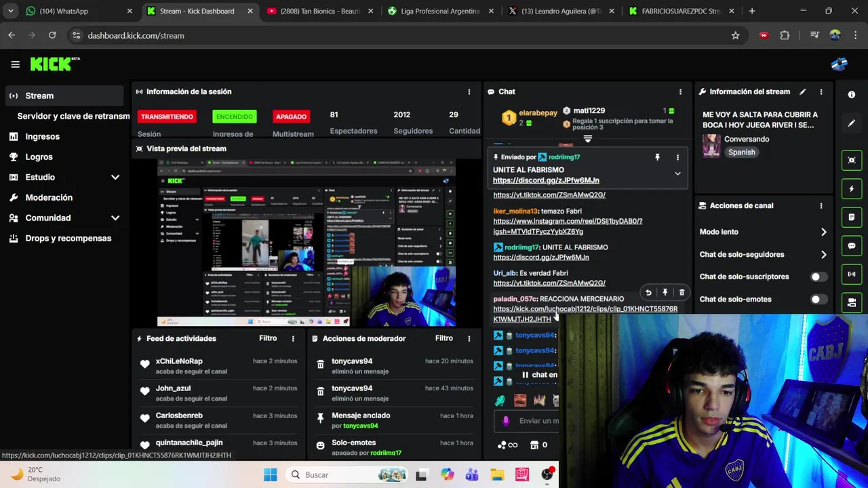Open the Windows Start menu
Screen dimensions: 868x488
pos(270,474)
